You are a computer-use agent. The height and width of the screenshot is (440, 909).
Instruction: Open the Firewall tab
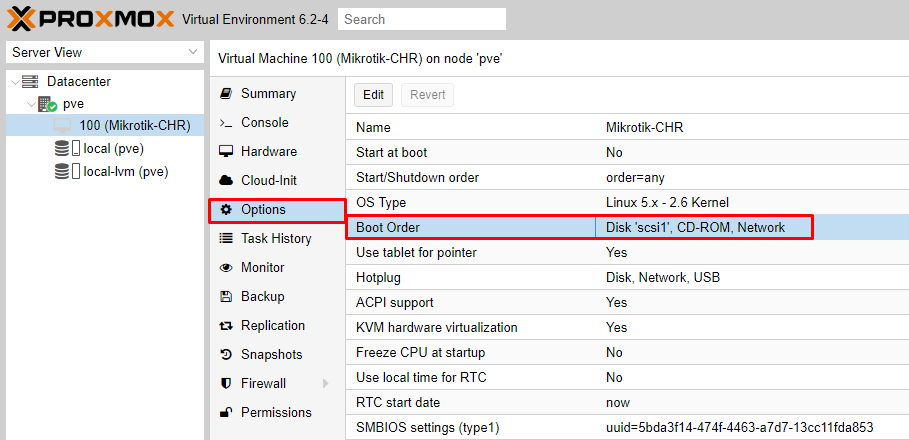pyautogui.click(x=278, y=384)
